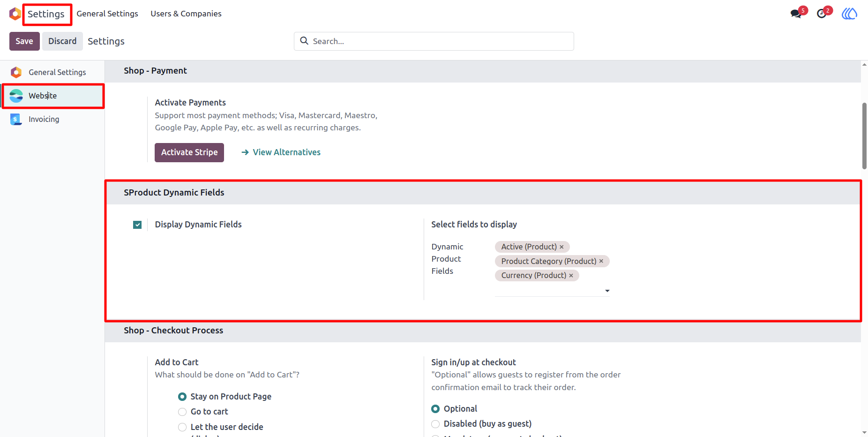Click the Invoicing module sidebar icon
The image size is (868, 437).
click(16, 119)
